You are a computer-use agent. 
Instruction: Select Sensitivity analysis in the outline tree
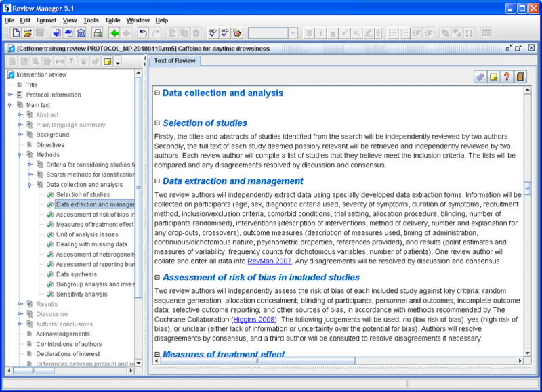click(81, 295)
